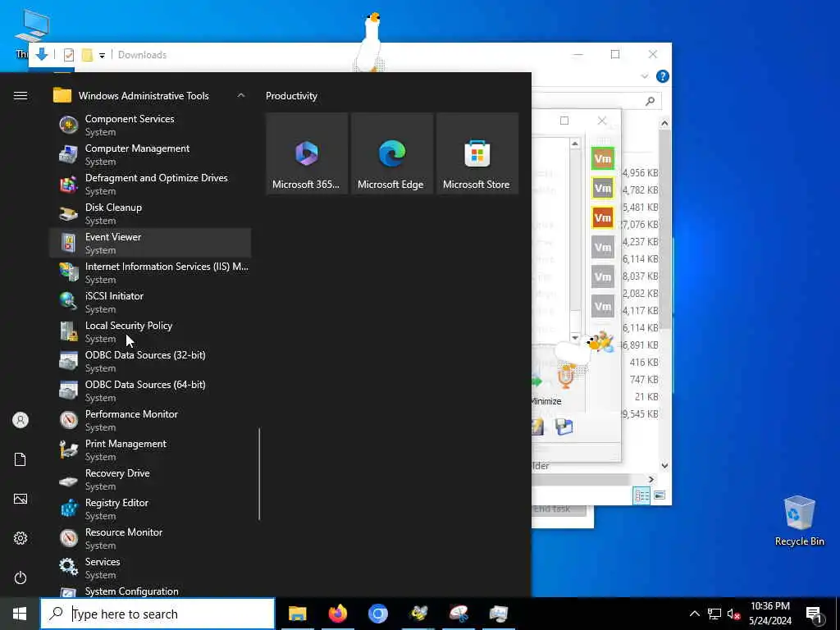Collapse Windows Administrative Tools folder
The width and height of the screenshot is (840, 630).
150,95
